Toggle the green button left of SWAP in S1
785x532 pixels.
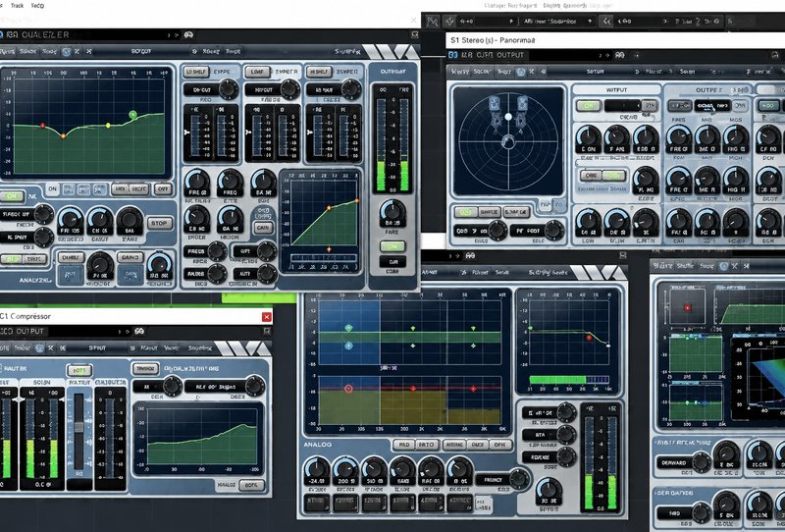pyautogui.click(x=465, y=212)
